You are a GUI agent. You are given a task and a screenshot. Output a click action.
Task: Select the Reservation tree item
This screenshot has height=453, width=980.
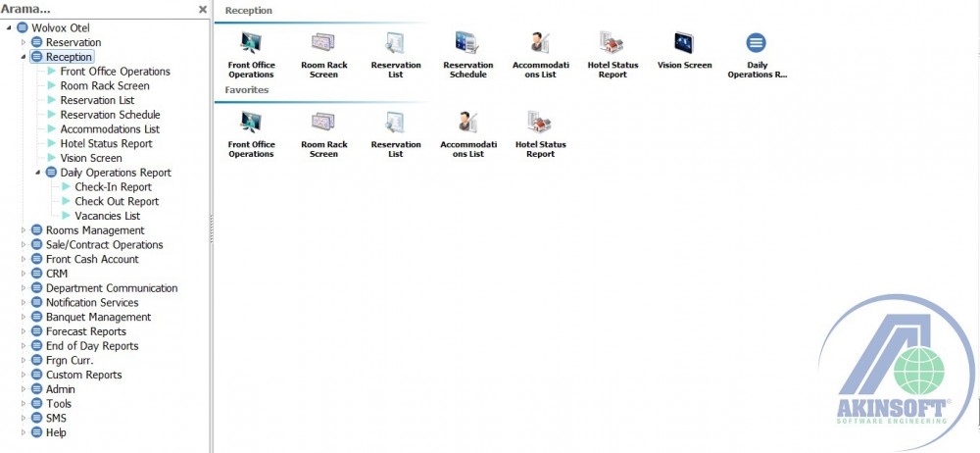point(73,42)
